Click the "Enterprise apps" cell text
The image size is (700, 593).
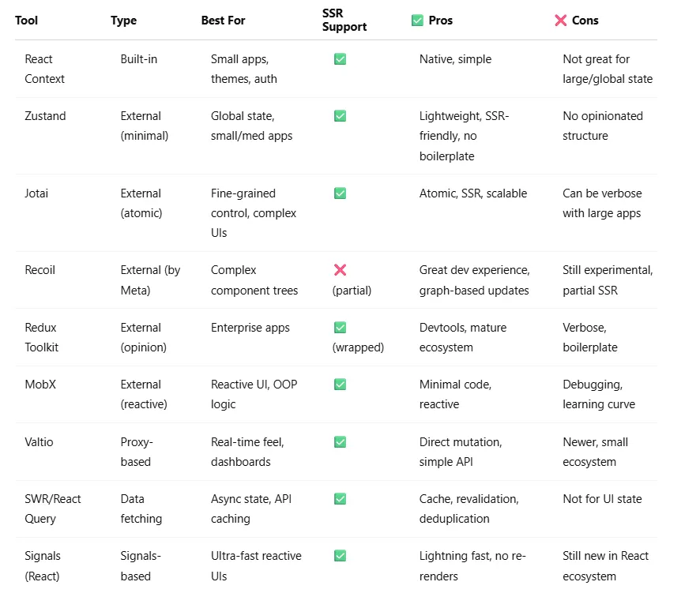(250, 328)
